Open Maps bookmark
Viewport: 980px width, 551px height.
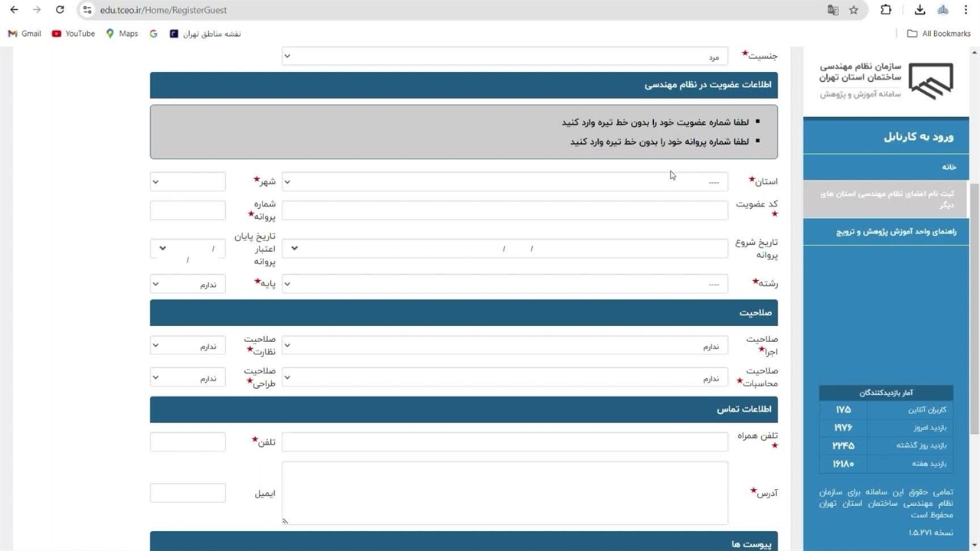coord(122,34)
